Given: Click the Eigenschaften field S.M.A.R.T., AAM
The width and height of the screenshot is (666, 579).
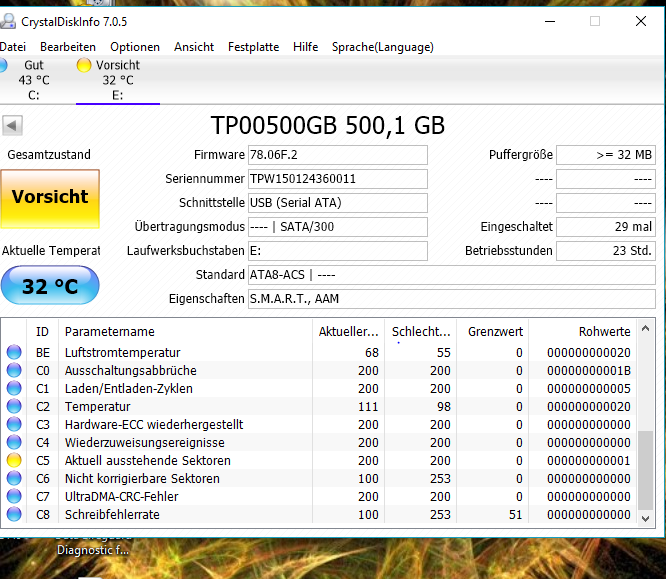Looking at the screenshot, I should tap(452, 299).
